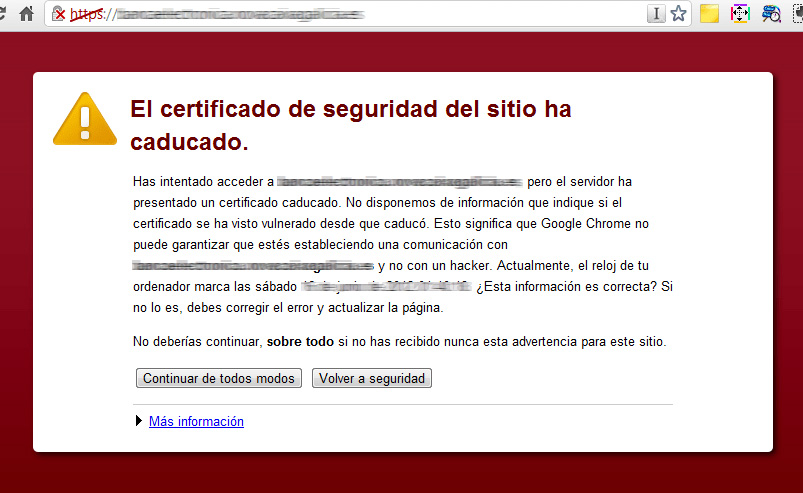Click the text 'Google Chrome' in the message

coord(586,224)
